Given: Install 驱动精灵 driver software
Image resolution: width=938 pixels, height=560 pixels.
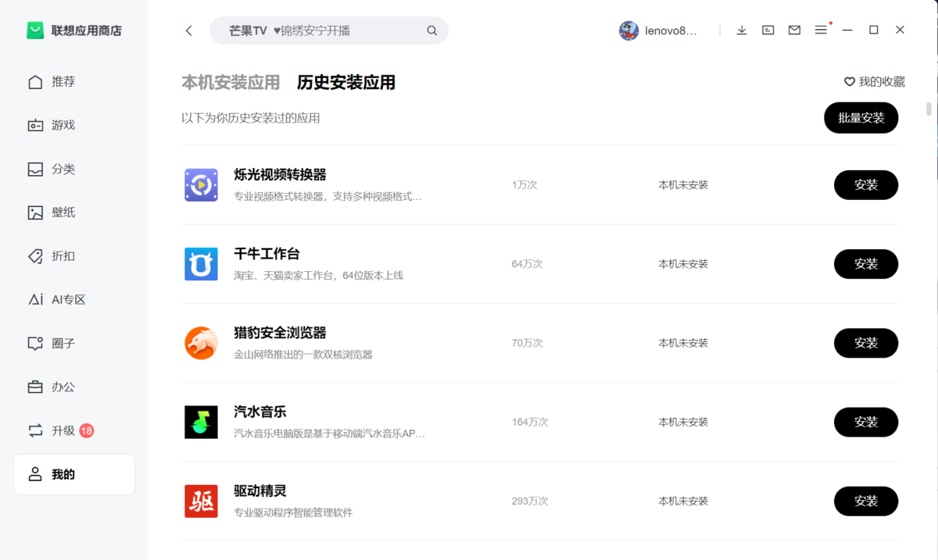Looking at the screenshot, I should 865,501.
